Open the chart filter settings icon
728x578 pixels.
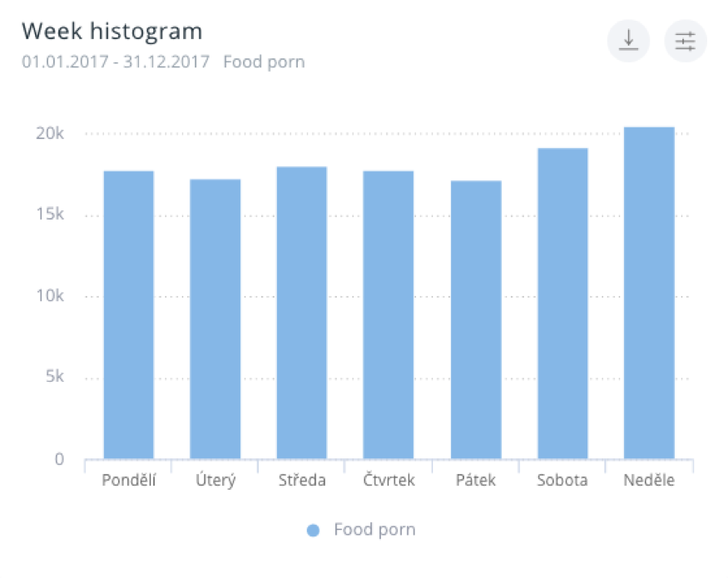pos(685,41)
